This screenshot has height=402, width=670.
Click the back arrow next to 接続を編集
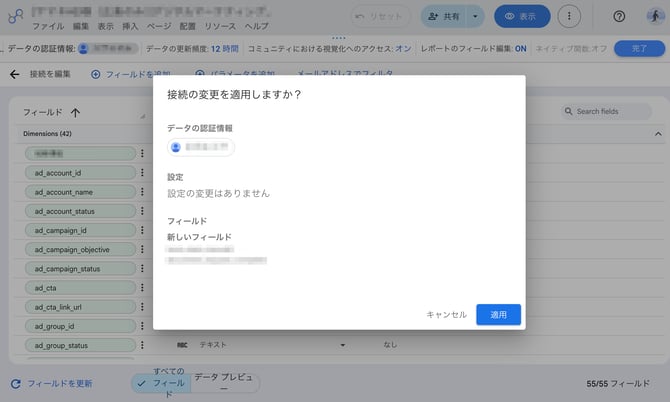pyautogui.click(x=15, y=74)
